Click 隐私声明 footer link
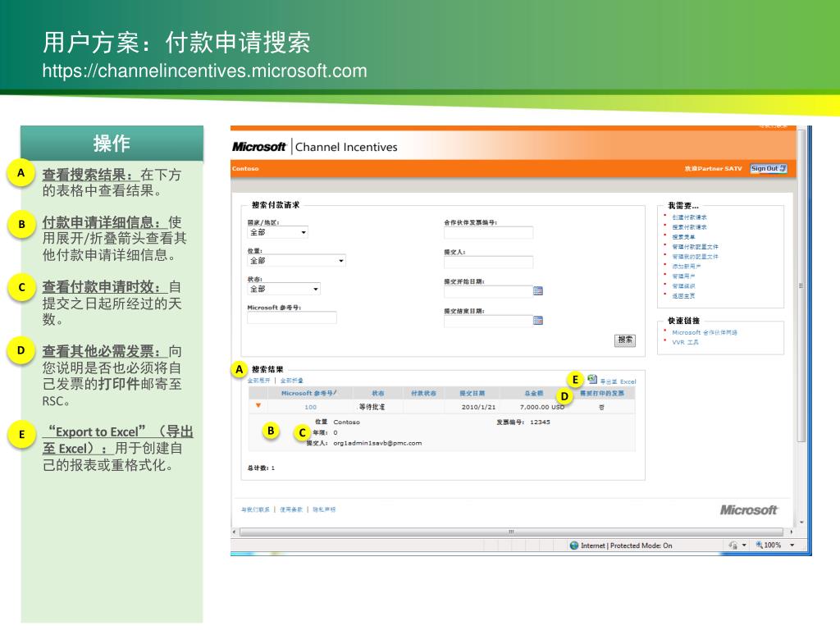Viewport: 840px width, 630px height. (324, 509)
